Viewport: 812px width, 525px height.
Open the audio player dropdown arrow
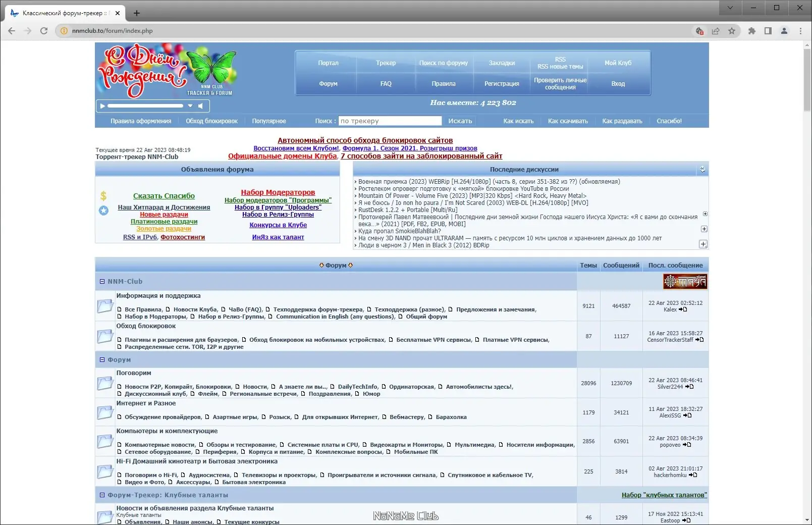point(190,106)
